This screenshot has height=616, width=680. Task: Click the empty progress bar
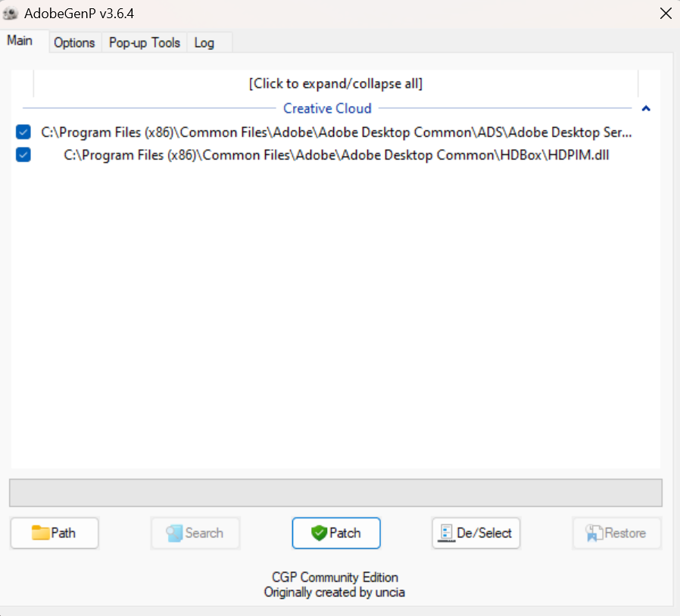click(335, 493)
